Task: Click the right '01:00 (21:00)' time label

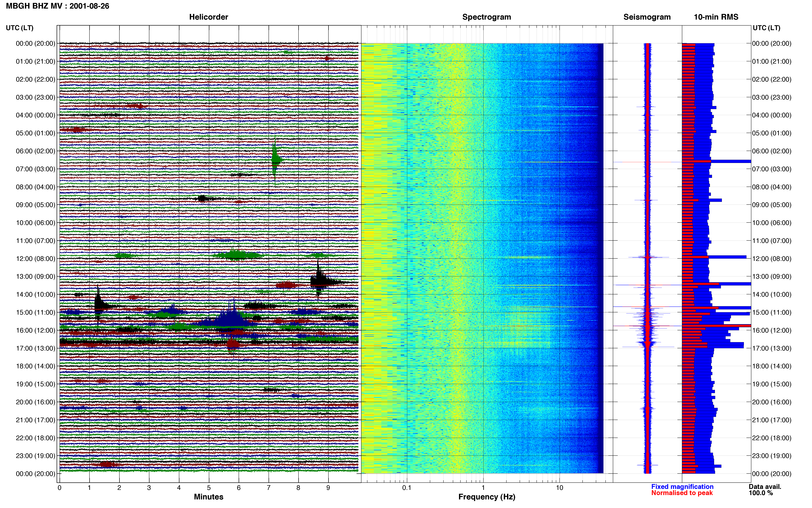Action: click(772, 61)
